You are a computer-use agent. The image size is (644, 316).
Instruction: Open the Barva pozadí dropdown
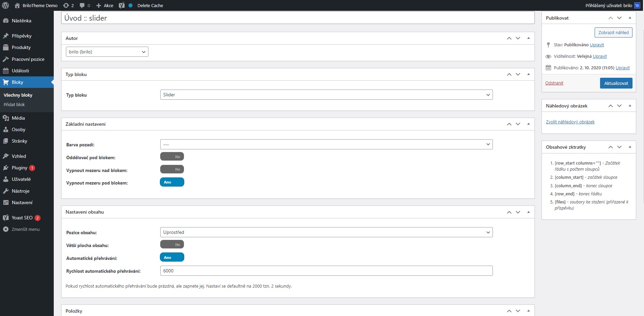pyautogui.click(x=326, y=144)
